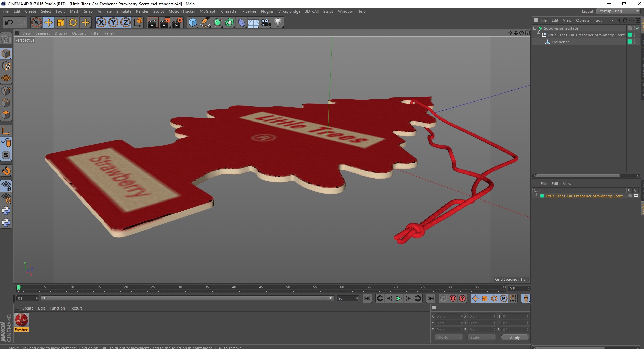Toggle Little_Trees object visibility dots
Viewport: 644px width, 349px height.
[635, 35]
